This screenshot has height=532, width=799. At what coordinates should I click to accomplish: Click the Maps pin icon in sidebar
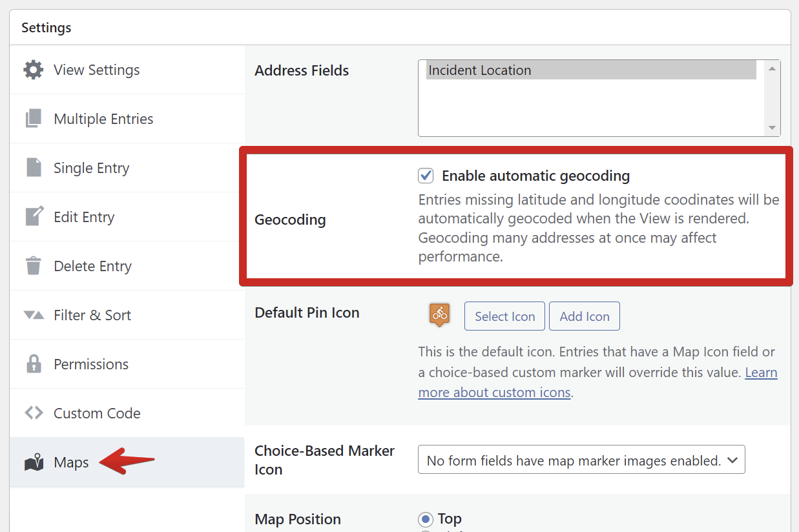point(34,462)
